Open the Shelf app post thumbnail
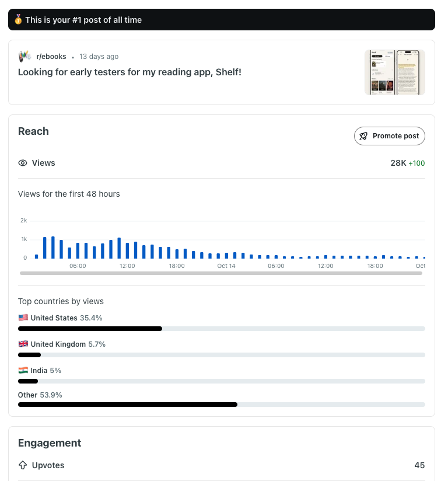Screen dimensions: 448x481 coord(395,72)
